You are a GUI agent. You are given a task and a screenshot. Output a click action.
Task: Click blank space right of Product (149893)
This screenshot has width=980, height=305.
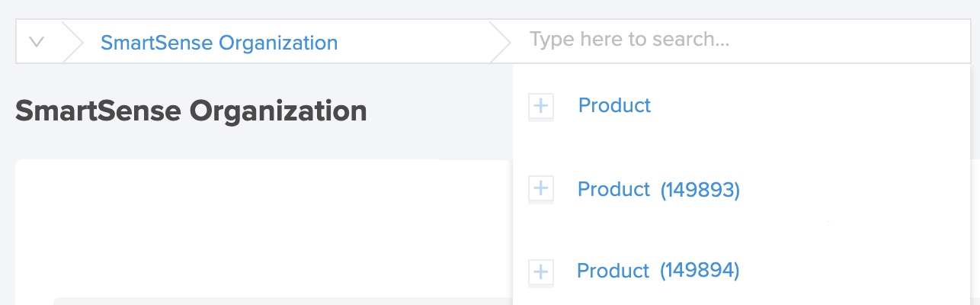pyautogui.click(x=853, y=189)
